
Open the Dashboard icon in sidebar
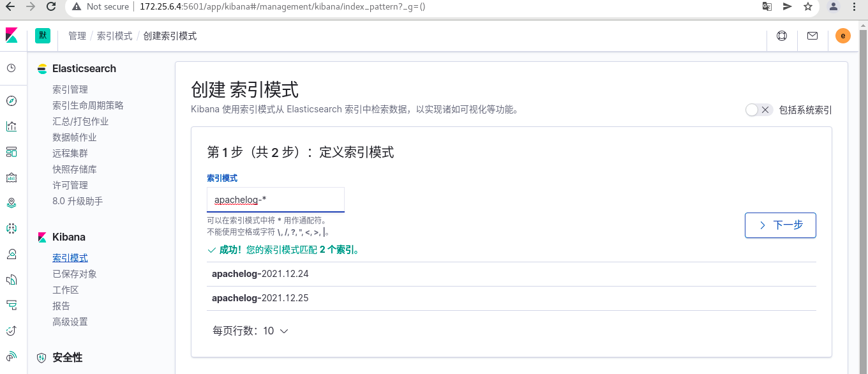coord(11,152)
